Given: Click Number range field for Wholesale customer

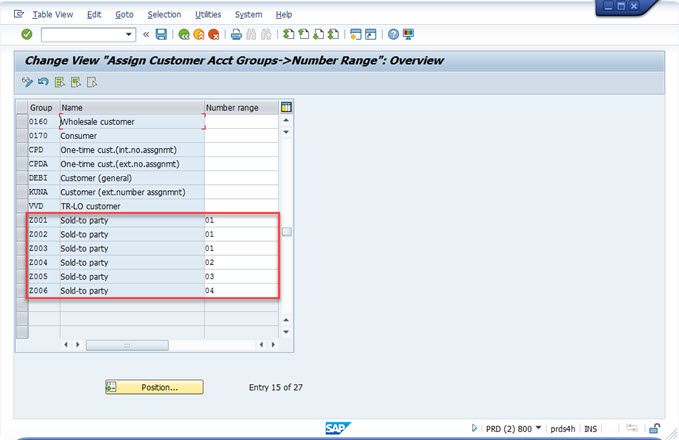Looking at the screenshot, I should (x=241, y=122).
